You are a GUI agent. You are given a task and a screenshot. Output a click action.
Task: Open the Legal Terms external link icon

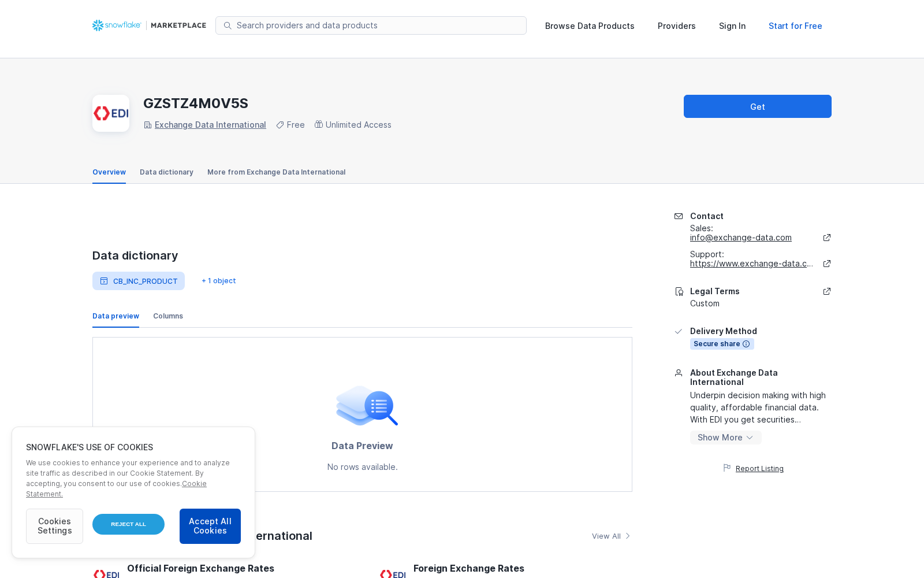pyautogui.click(x=827, y=291)
